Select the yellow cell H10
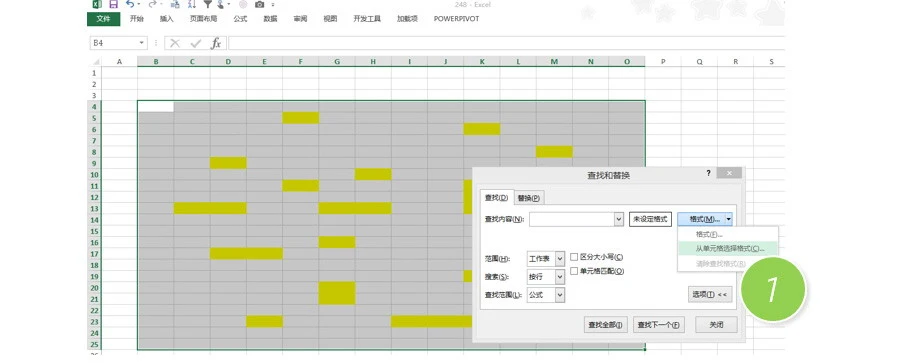Image resolution: width=900 pixels, height=363 pixels. (373, 174)
